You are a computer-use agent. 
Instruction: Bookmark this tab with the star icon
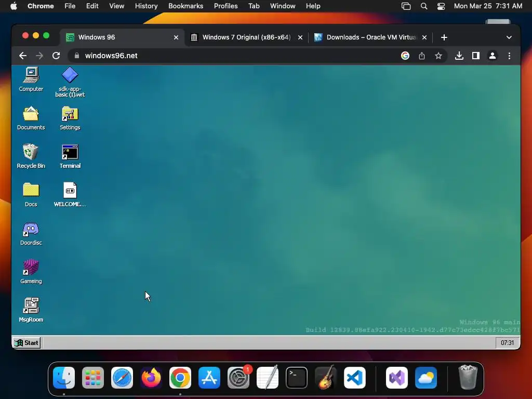(438, 56)
